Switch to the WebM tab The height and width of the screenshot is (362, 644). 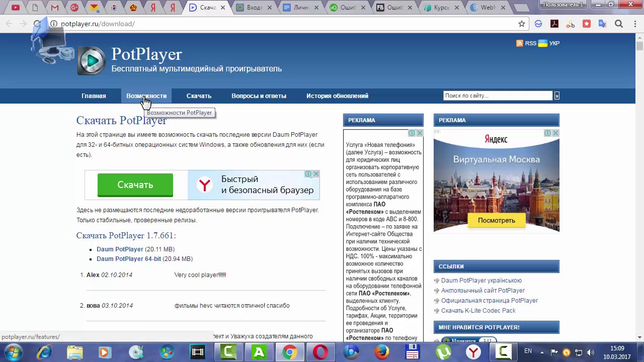(488, 8)
